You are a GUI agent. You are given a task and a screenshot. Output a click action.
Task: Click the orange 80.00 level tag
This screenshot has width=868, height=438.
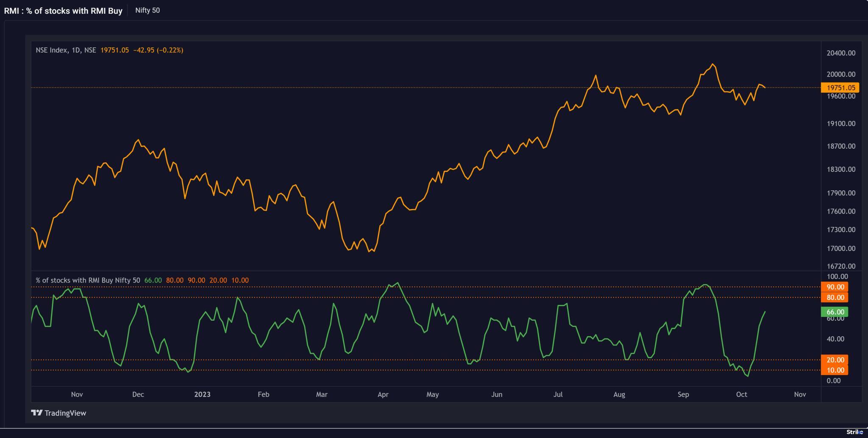tap(835, 297)
